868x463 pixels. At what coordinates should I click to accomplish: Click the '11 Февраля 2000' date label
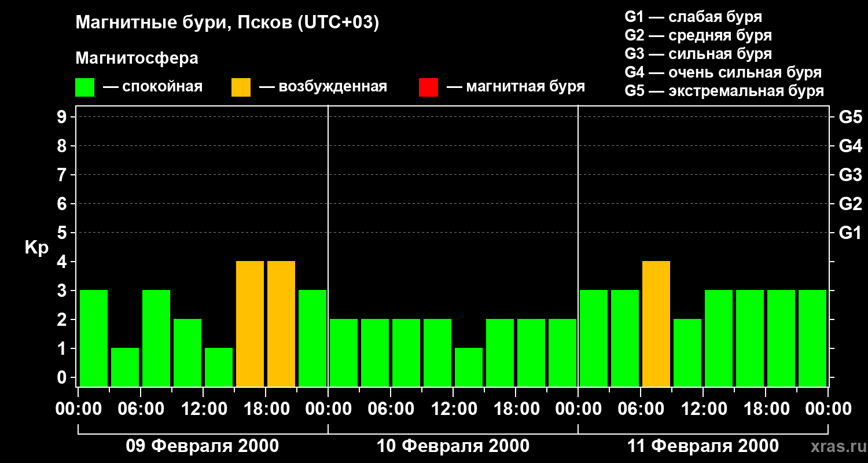tap(703, 446)
